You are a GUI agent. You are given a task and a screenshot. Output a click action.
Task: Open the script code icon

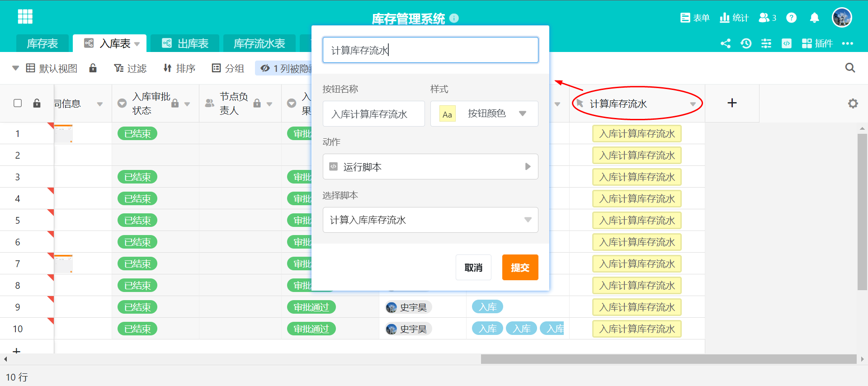[787, 43]
